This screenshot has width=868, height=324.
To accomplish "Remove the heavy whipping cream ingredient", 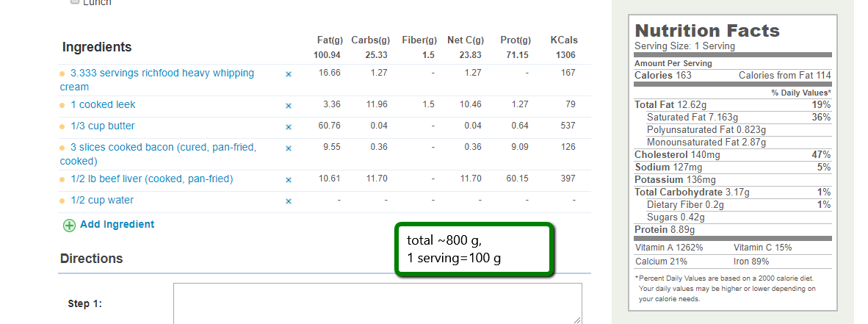I will pyautogui.click(x=289, y=74).
